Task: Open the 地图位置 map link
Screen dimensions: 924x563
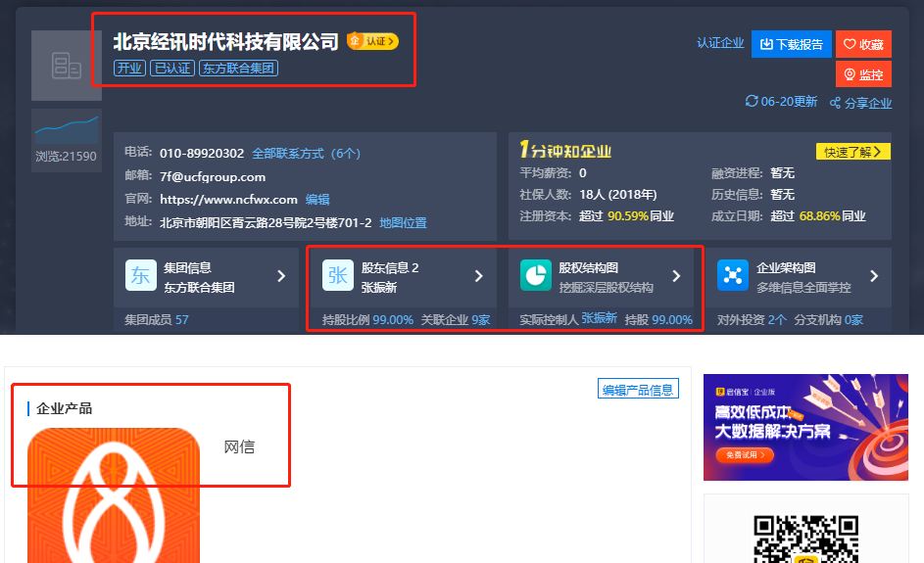Action: point(403,222)
